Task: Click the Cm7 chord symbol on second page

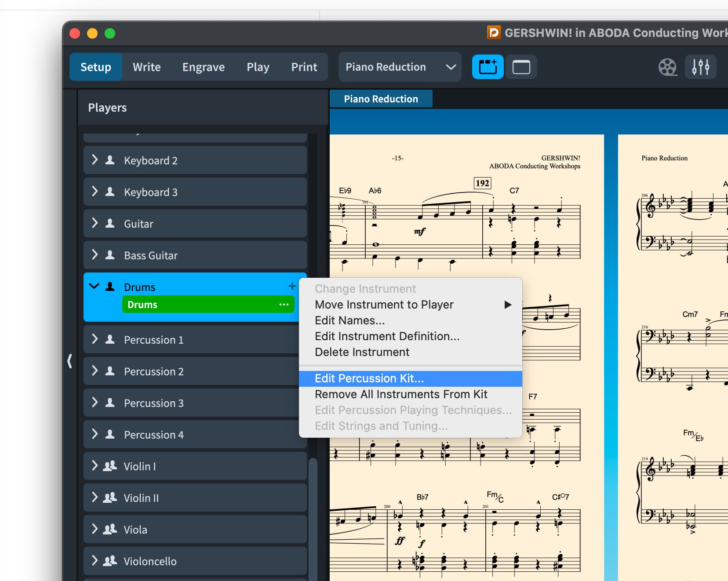Action: point(690,314)
